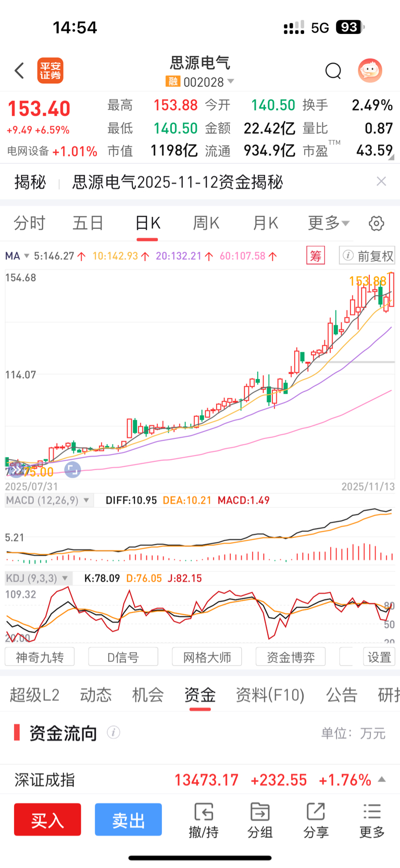Expand the 更多 chart period dropdown

329,223
